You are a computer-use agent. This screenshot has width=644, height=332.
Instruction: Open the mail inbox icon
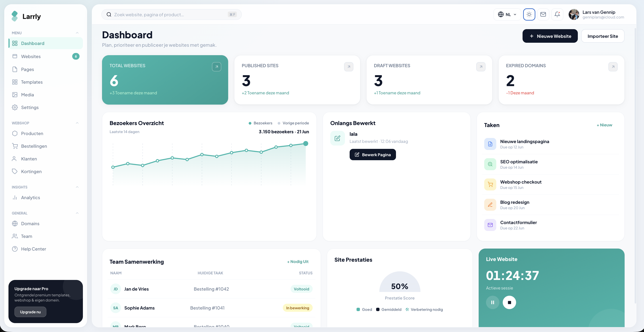coord(543,14)
